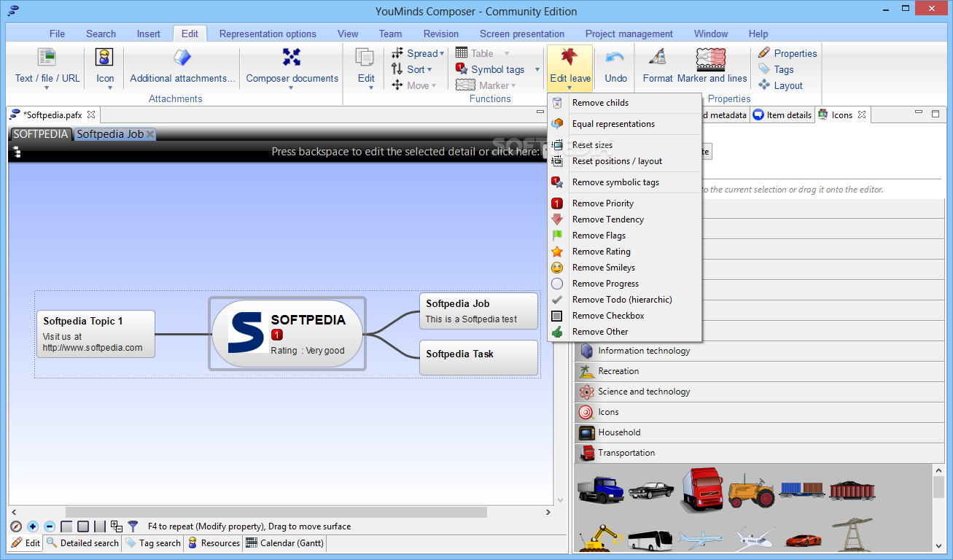Undo the last action

click(x=615, y=66)
